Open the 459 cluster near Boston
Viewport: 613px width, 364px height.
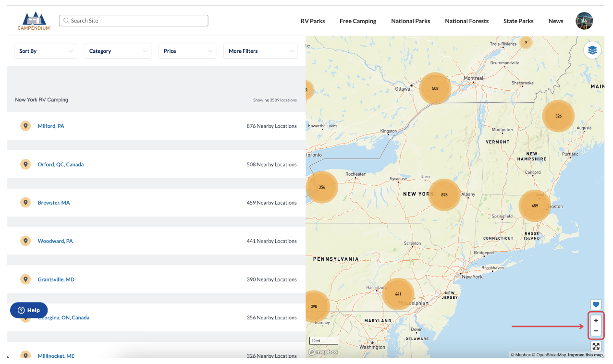click(535, 206)
